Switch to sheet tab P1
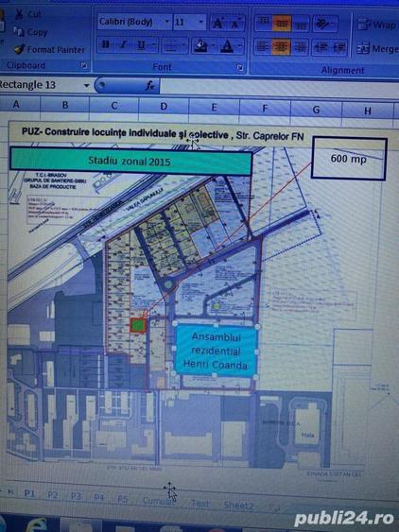 point(29,493)
